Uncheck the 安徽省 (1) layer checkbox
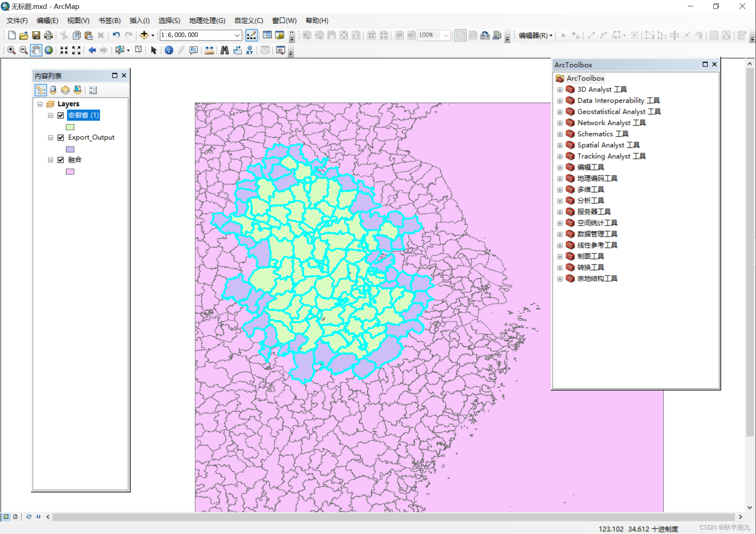Screen dimensions: 756x534 (61, 115)
